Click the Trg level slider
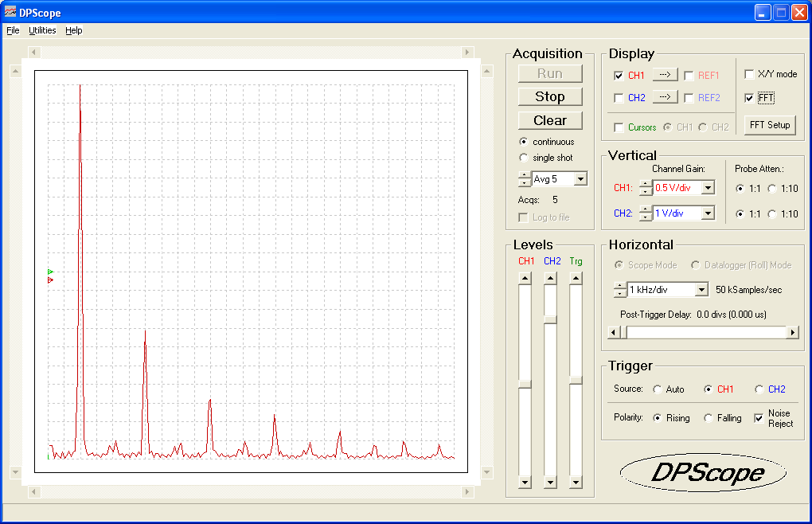812x524 pixels. (x=575, y=381)
